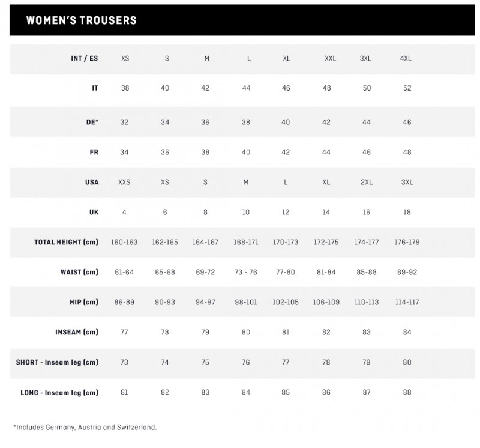Click the SHORT - Inseam leg label
This screenshot has width=480, height=448.
point(57,362)
